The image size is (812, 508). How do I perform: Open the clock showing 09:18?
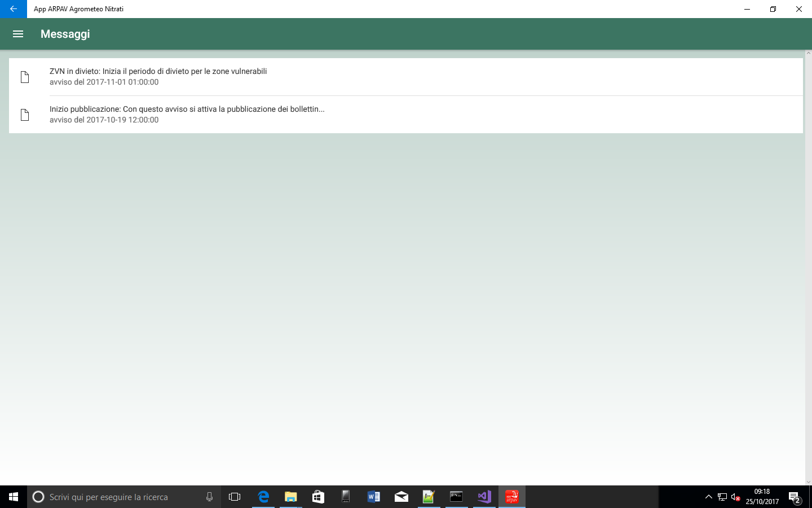pos(762,497)
